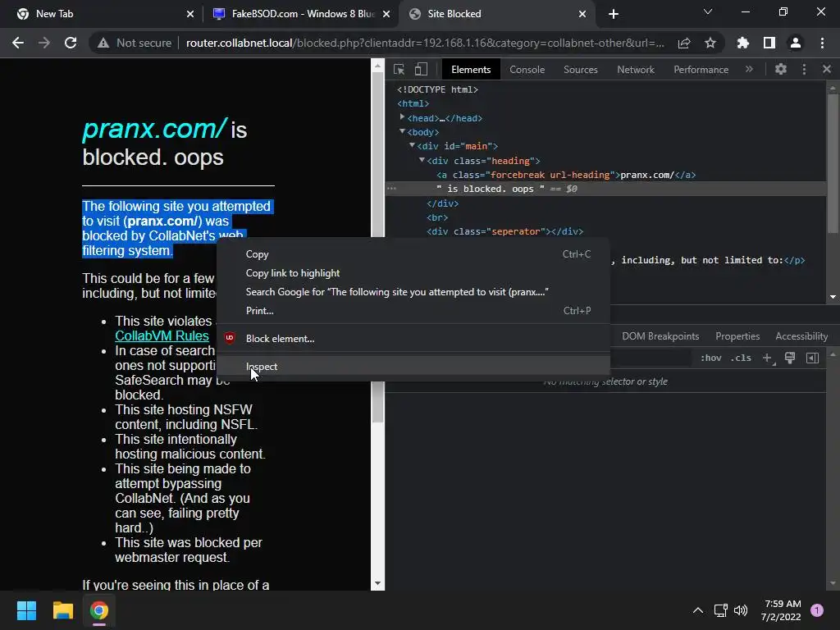Open the CollabVM Rules link

(162, 336)
